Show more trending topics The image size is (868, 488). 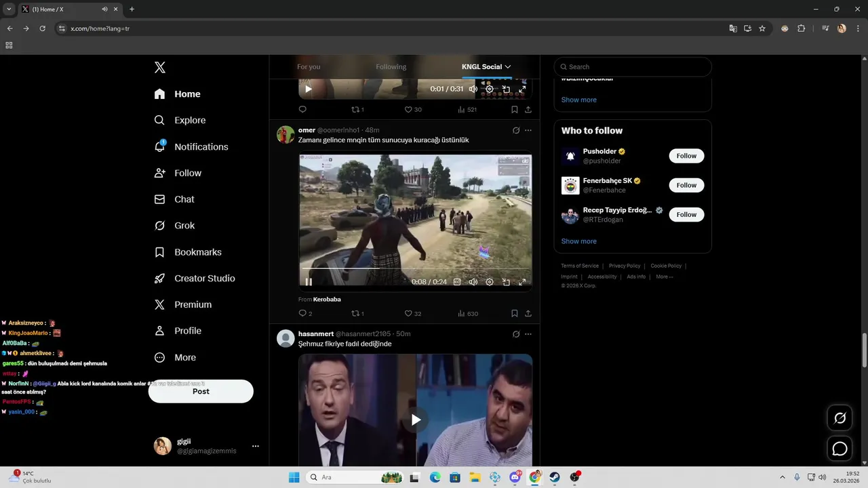point(579,100)
